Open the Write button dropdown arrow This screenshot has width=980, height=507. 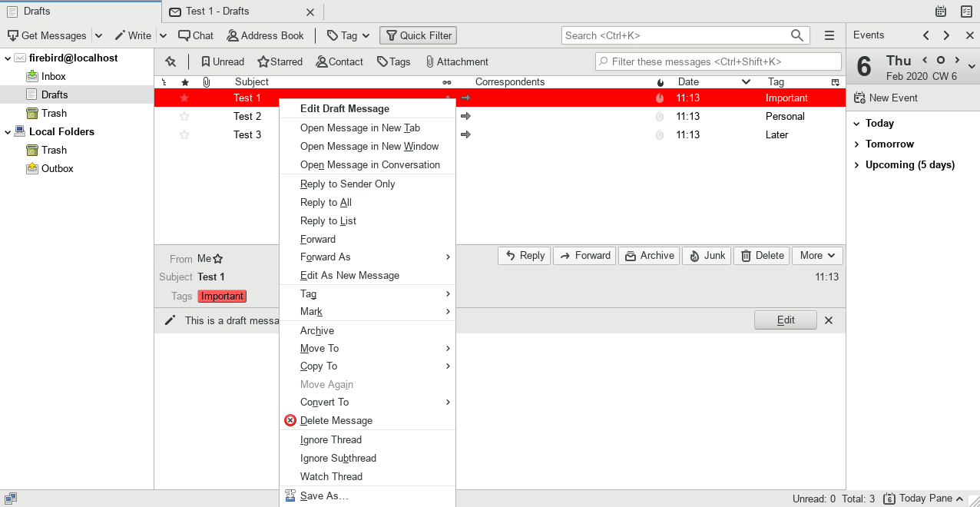tap(163, 35)
